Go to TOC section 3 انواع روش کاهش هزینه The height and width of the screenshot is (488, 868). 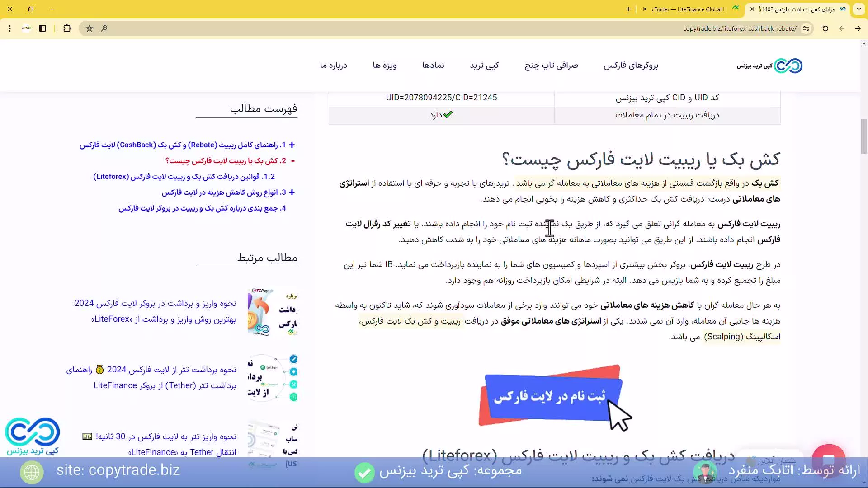(224, 192)
